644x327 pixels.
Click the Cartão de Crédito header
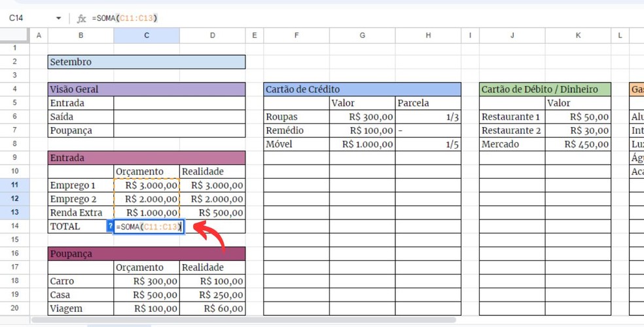click(x=363, y=89)
